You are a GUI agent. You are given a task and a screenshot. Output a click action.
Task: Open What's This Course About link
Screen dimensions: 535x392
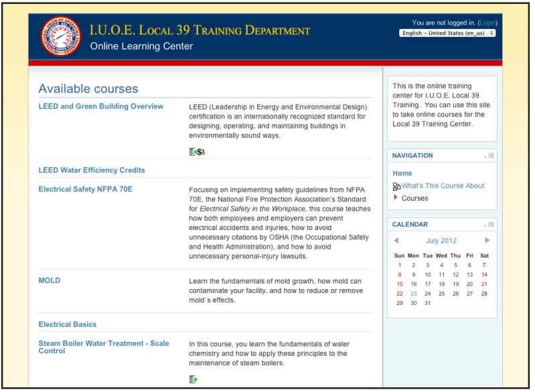(443, 186)
